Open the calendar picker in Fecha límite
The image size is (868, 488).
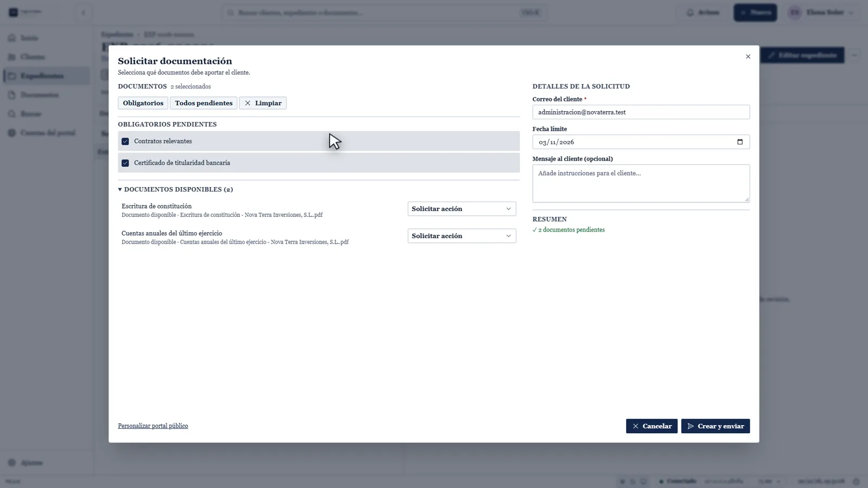tap(740, 142)
